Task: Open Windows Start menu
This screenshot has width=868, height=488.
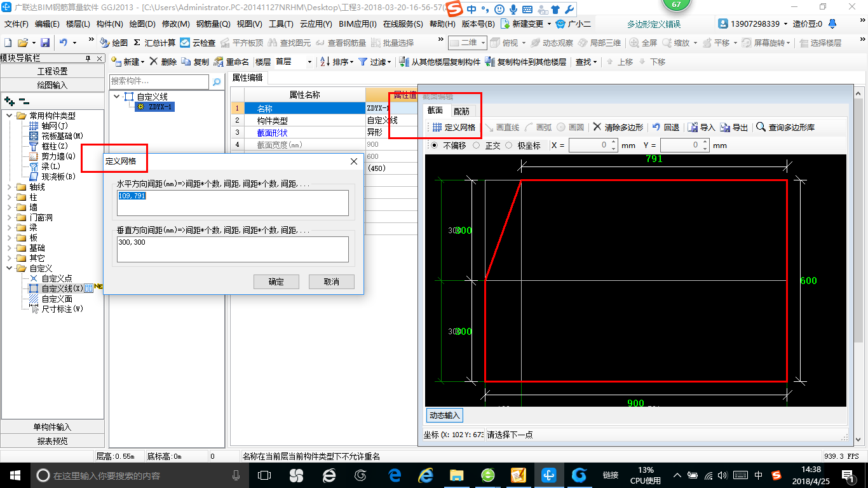Action: point(15,475)
